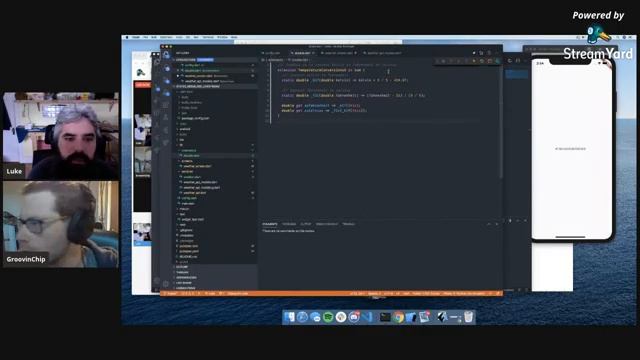Open the Trash in the Dock
This screenshot has height=360, width=640.
[468, 317]
